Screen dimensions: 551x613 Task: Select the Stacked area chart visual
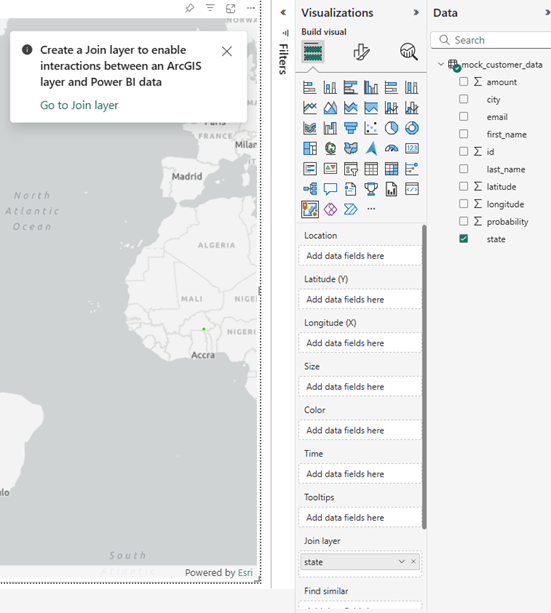[350, 108]
